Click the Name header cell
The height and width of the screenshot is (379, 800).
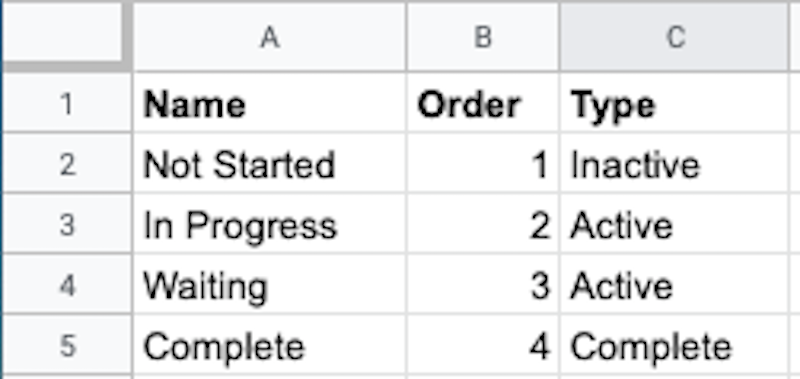[270, 103]
